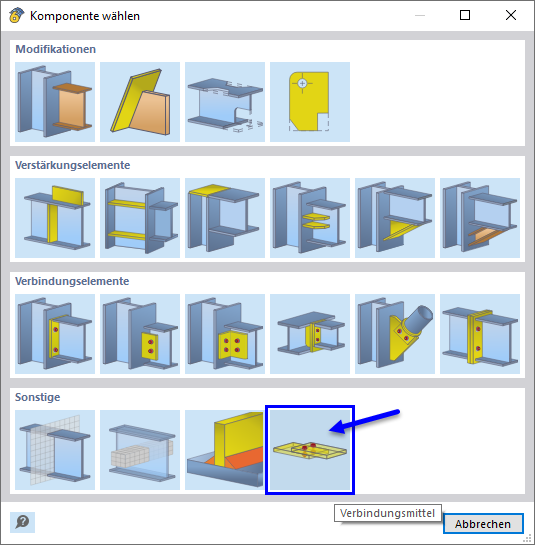Pick the highlighted Verbindungsmittel fastener component
The image size is (535, 545).
pos(310,450)
